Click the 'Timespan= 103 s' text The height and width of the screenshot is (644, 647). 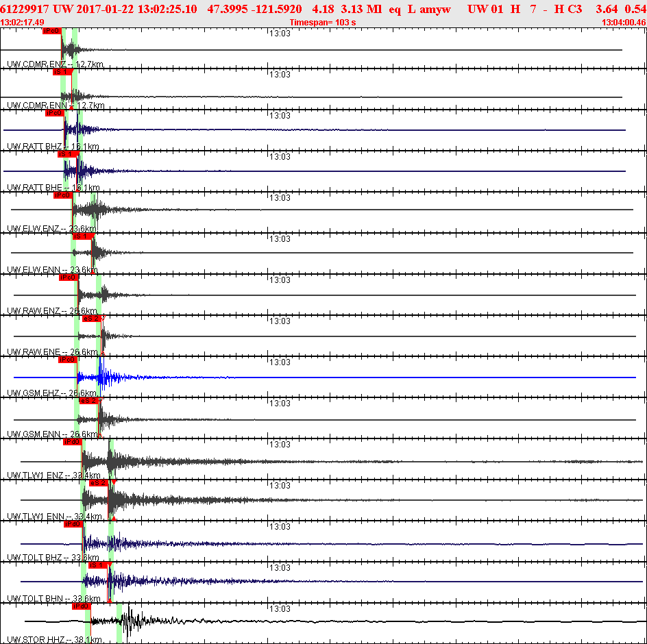click(323, 23)
